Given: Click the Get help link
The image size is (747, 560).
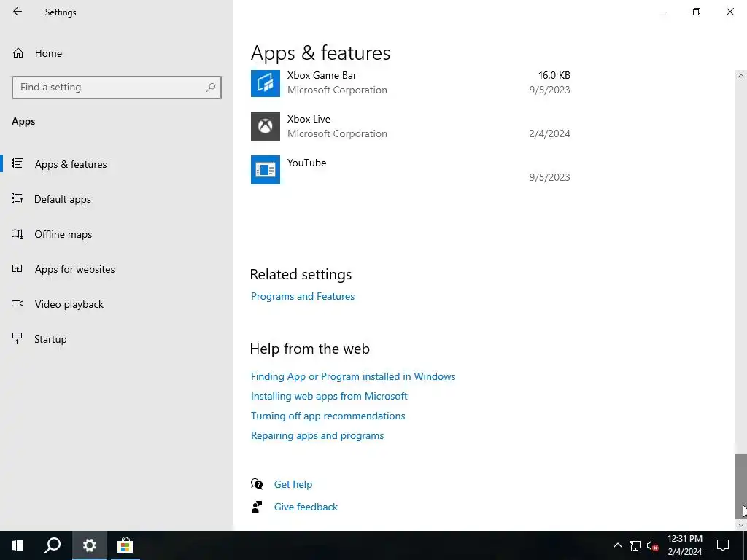Looking at the screenshot, I should point(293,484).
